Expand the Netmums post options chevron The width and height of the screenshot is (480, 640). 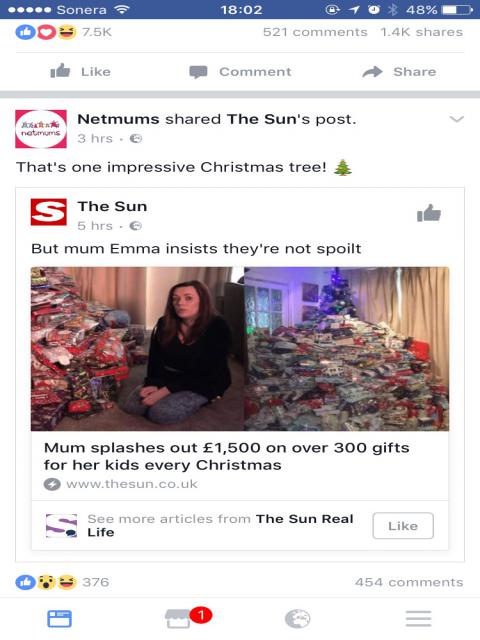[456, 119]
